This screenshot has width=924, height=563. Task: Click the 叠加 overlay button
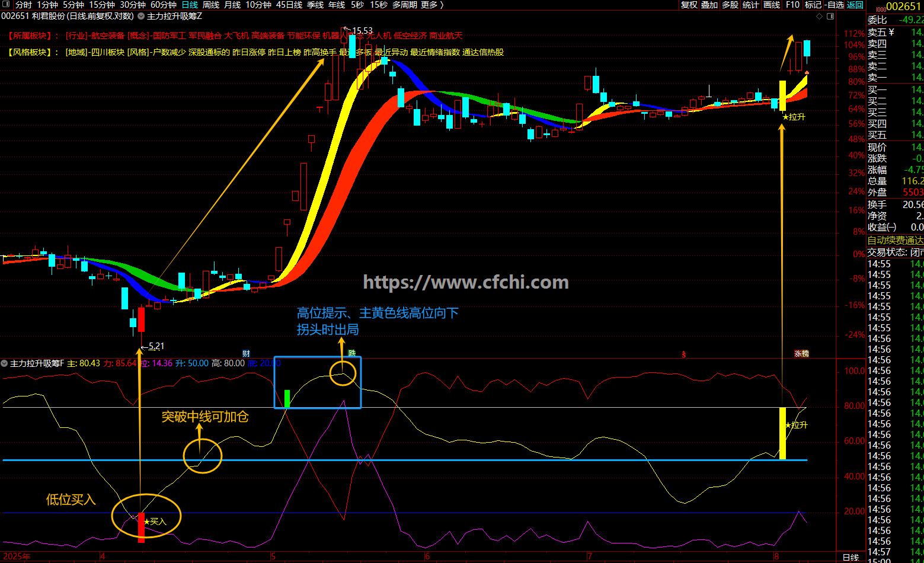(709, 5)
